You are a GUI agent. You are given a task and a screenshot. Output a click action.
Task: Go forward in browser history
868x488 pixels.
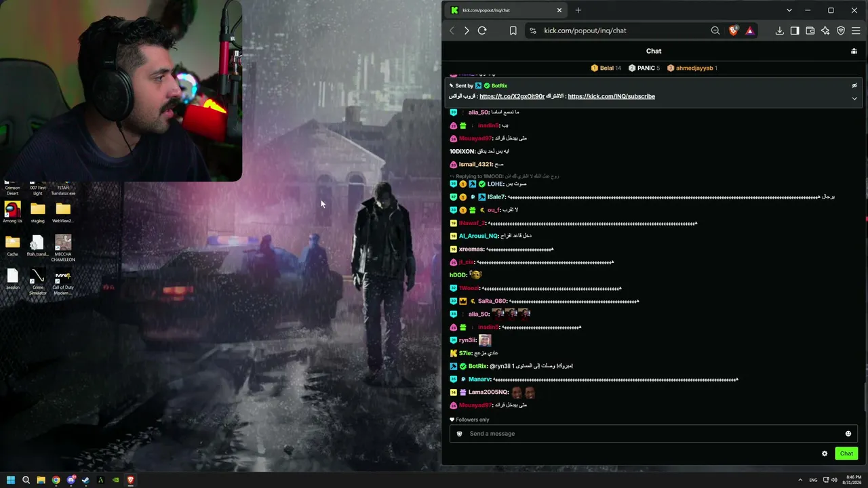pos(467,30)
